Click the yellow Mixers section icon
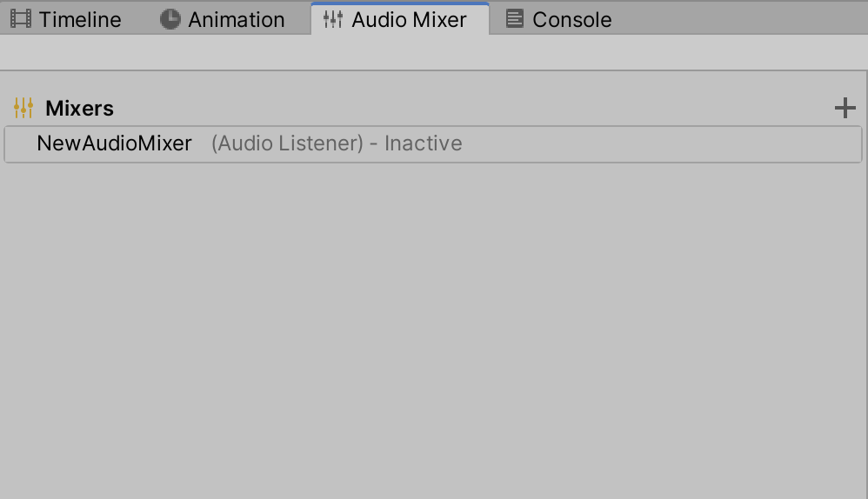 [x=23, y=108]
